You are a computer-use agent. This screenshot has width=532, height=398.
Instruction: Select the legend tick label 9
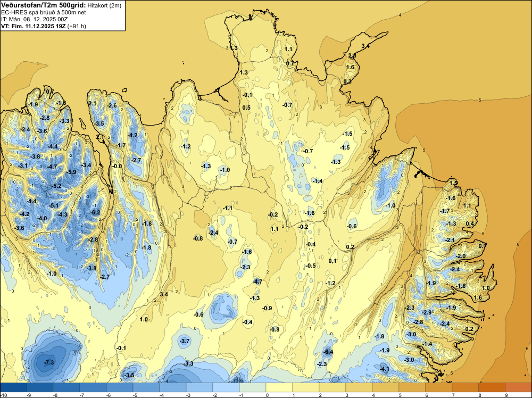tap(506, 395)
